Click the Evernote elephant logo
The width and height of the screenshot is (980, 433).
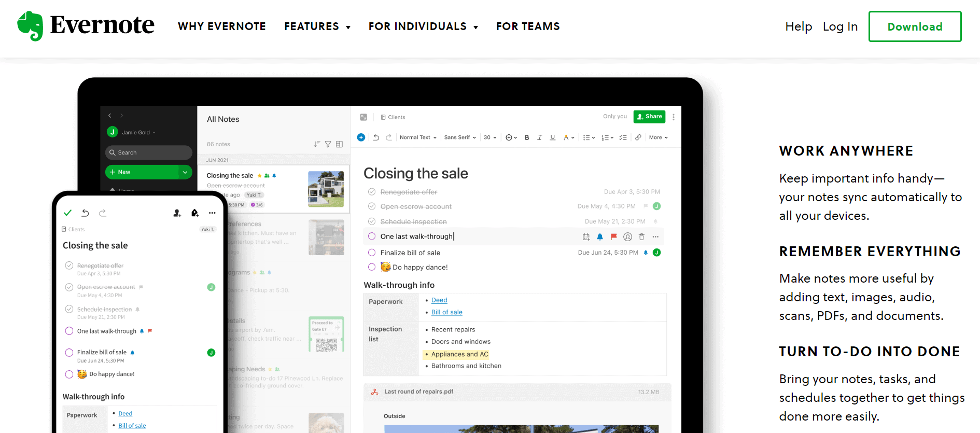click(30, 26)
